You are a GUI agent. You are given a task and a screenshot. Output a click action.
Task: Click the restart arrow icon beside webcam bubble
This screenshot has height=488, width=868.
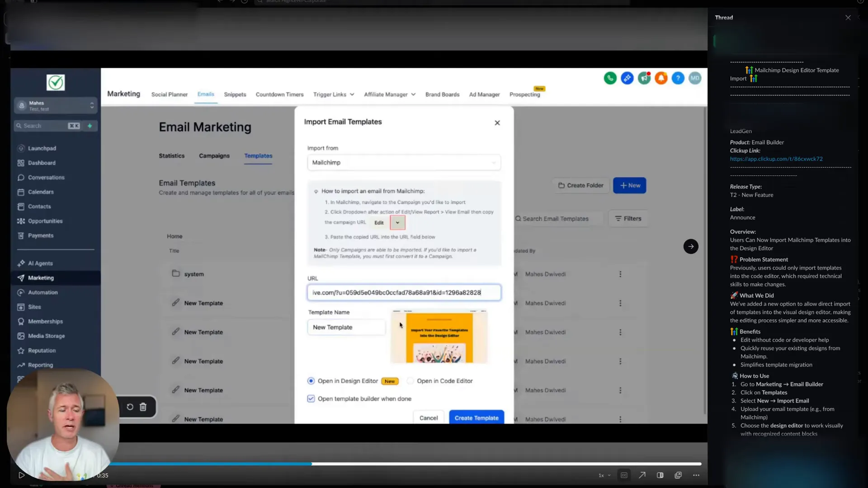point(130,407)
